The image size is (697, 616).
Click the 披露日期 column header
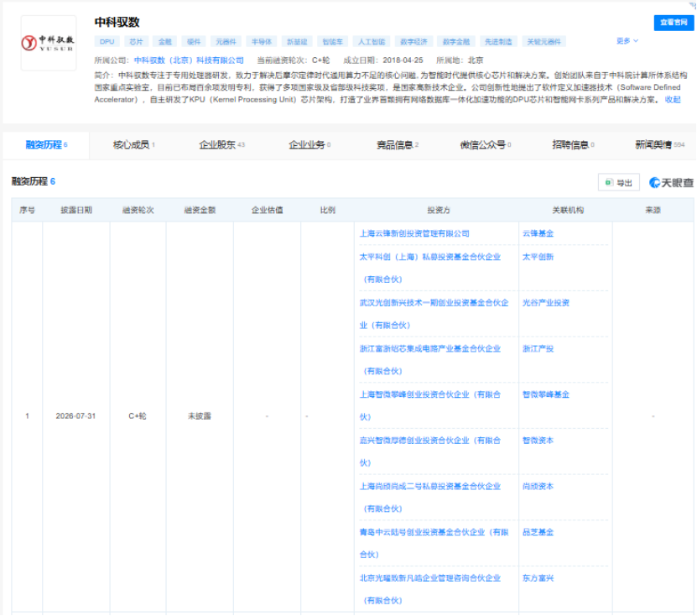click(76, 211)
